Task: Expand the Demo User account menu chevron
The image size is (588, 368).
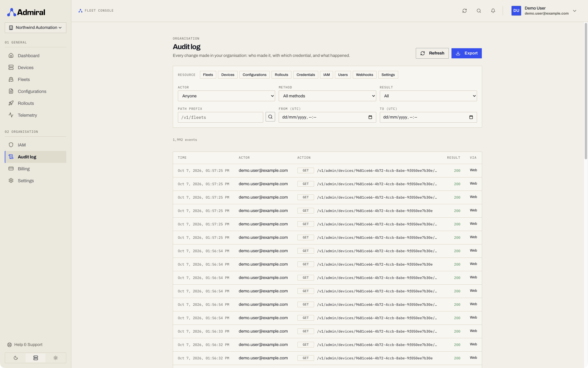Action: [x=575, y=11]
